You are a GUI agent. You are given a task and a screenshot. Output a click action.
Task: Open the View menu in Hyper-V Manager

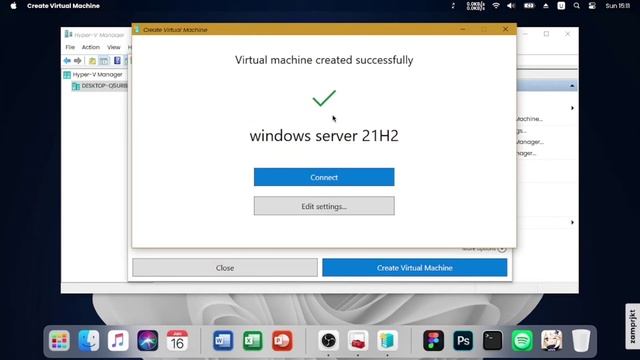[114, 47]
